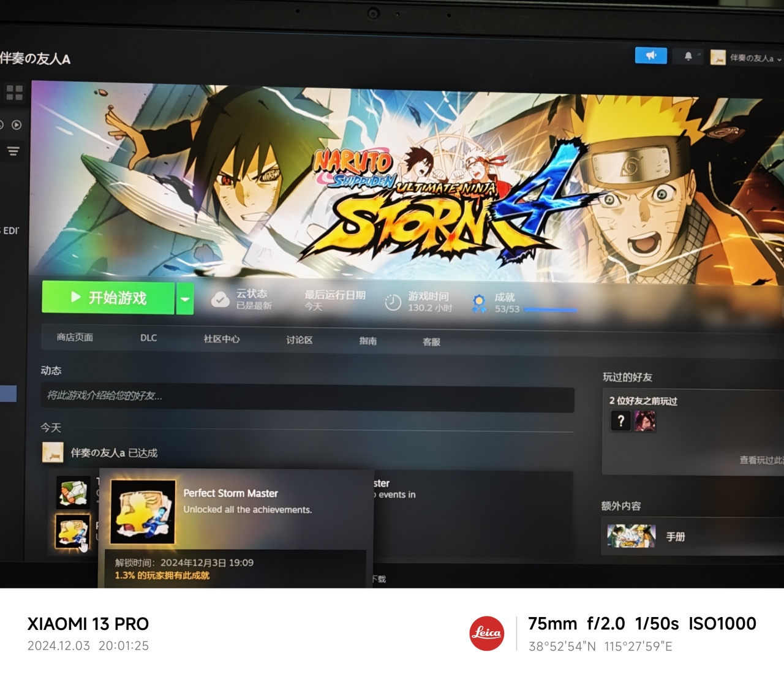
Task: Click the 53/53 achievements count
Action: tap(507, 309)
